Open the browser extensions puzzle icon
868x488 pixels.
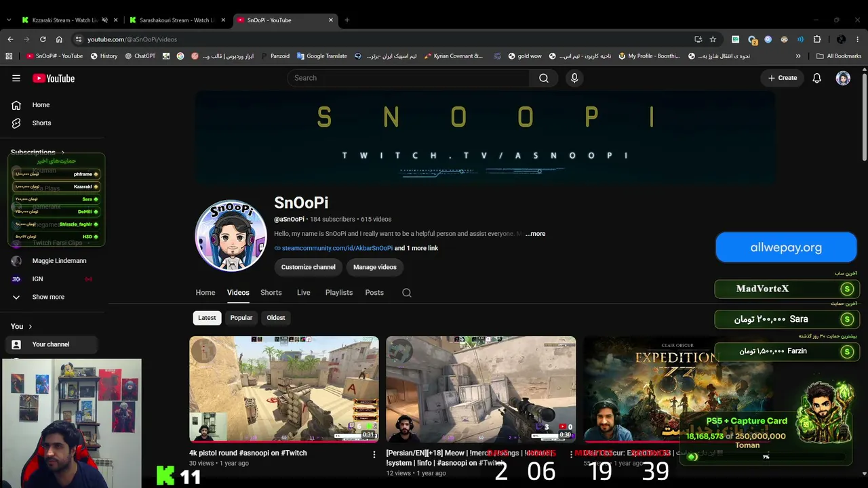817,39
